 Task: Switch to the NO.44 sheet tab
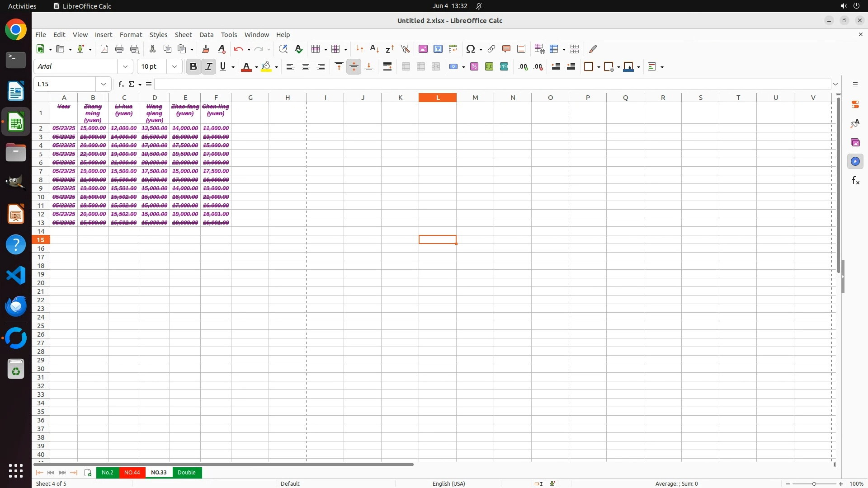click(x=132, y=472)
